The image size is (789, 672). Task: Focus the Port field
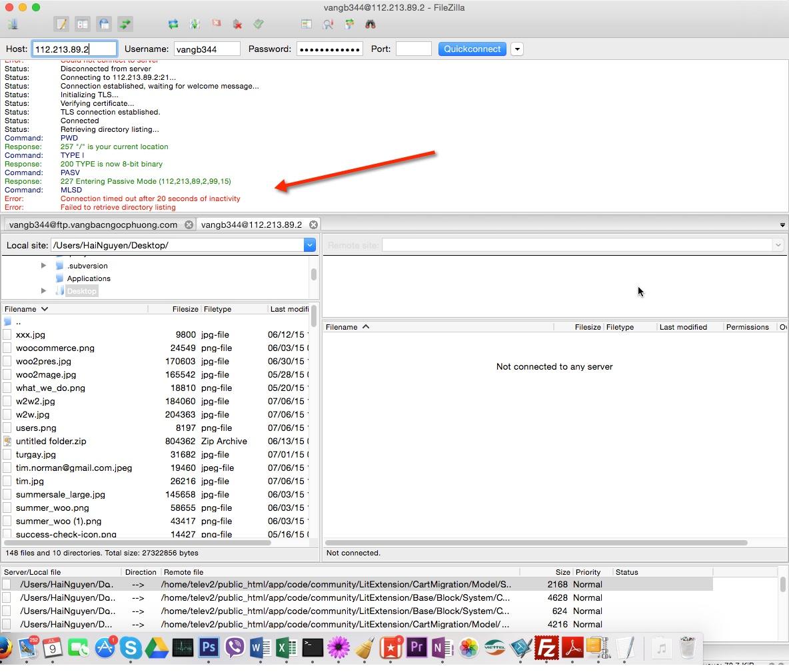(x=414, y=49)
